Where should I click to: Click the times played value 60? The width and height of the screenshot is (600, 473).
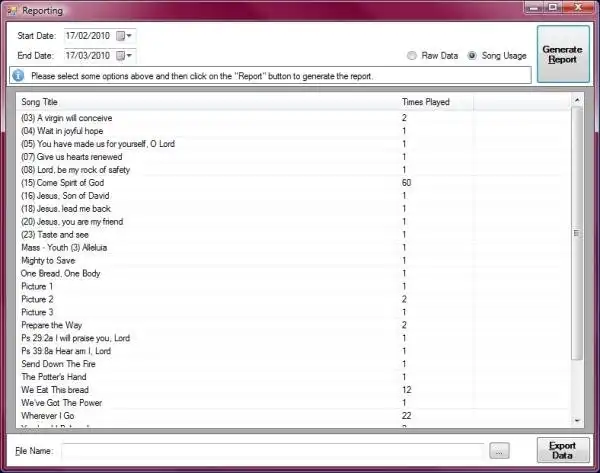406,183
